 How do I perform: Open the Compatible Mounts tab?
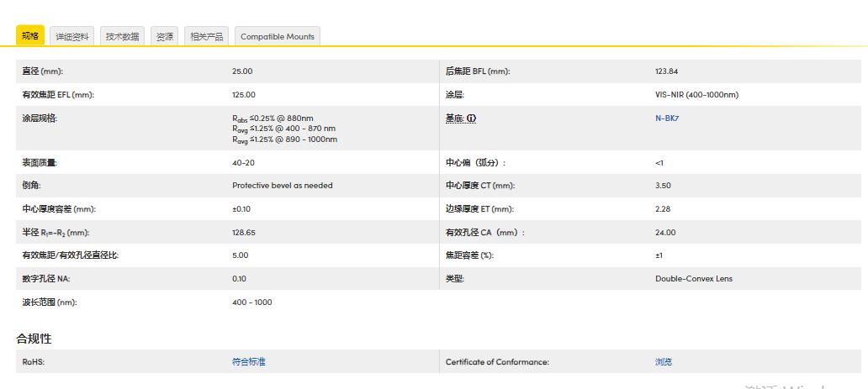tap(277, 37)
